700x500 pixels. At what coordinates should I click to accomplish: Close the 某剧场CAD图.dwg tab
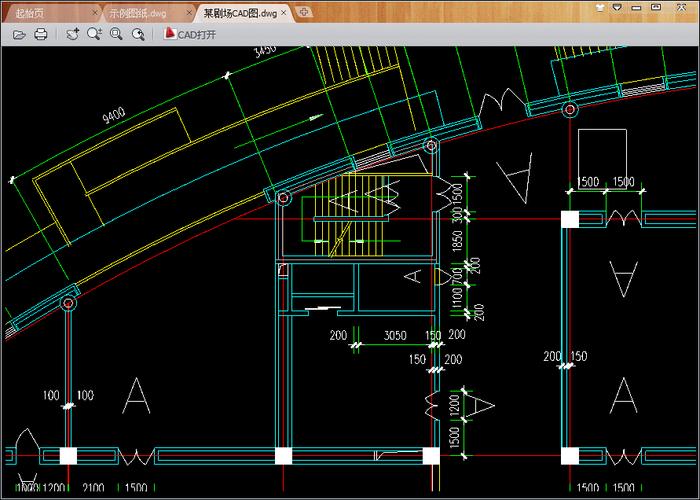tap(284, 13)
